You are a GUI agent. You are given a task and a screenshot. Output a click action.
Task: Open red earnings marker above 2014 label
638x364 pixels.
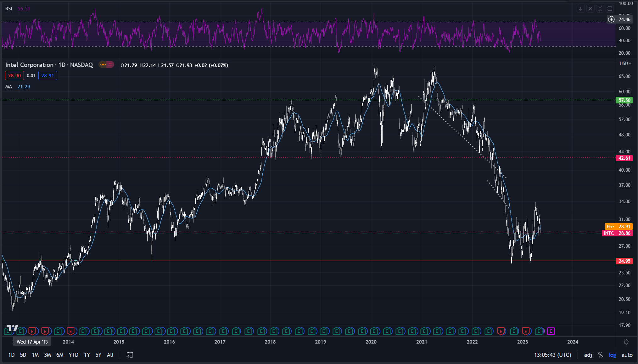(x=70, y=331)
